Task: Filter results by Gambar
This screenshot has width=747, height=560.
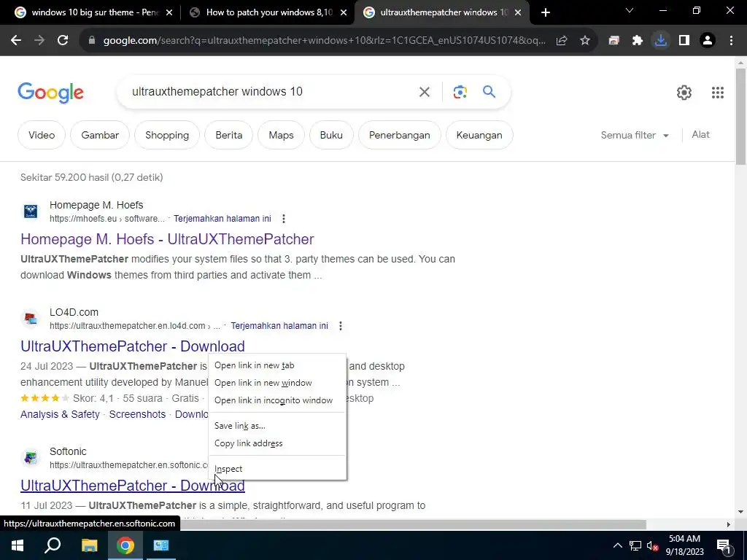Action: [99, 135]
